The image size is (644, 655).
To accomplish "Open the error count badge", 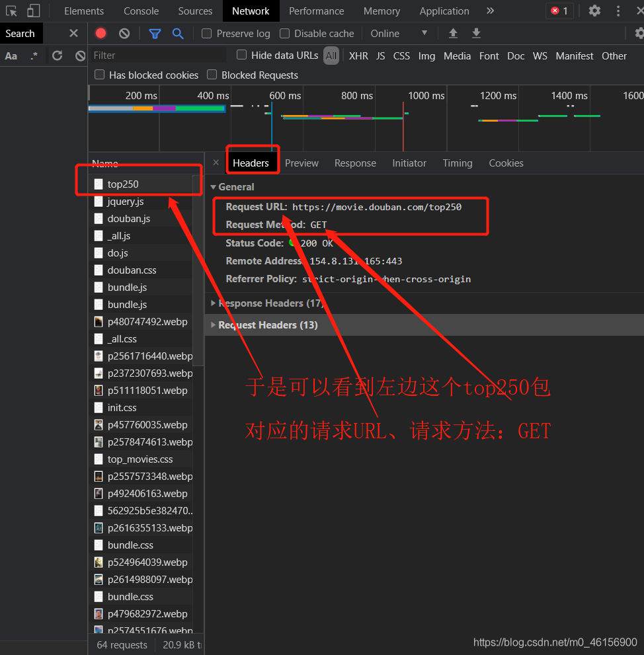I will [x=559, y=11].
